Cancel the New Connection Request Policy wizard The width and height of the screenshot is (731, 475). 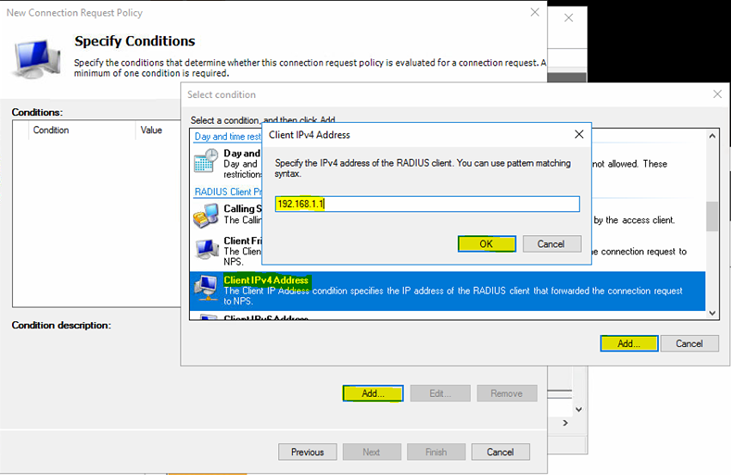pos(500,452)
